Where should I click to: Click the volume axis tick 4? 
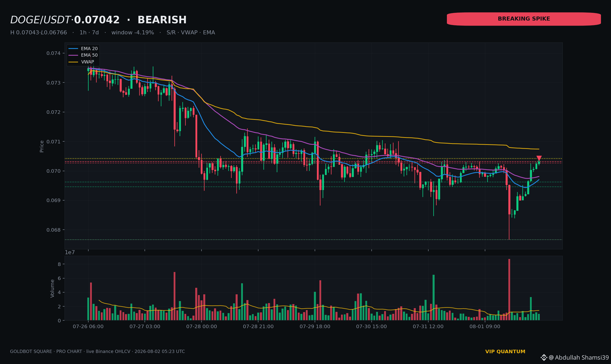click(59, 292)
